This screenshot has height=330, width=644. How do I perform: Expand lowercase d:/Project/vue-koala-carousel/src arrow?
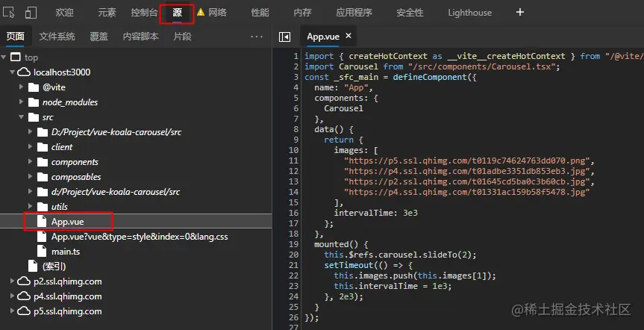30,192
